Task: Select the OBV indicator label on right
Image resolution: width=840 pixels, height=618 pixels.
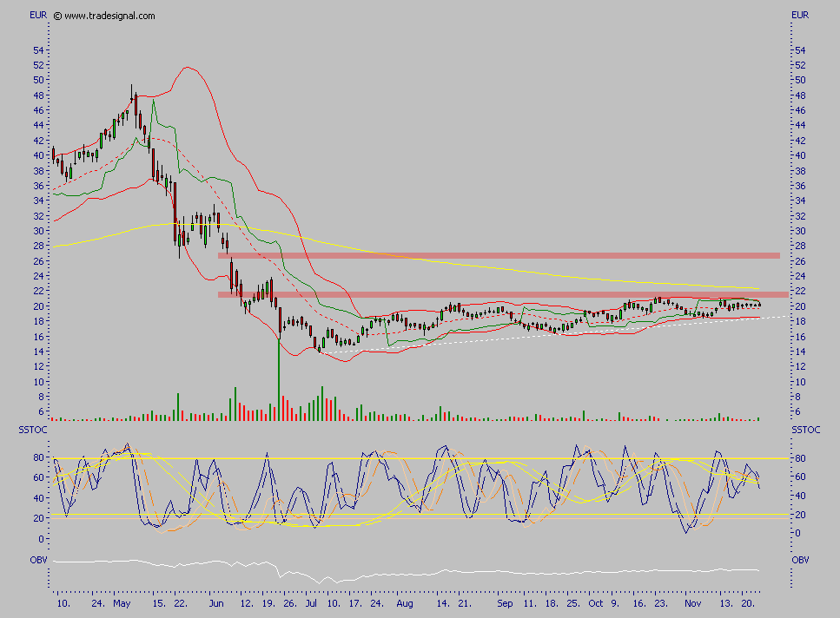Action: (800, 560)
